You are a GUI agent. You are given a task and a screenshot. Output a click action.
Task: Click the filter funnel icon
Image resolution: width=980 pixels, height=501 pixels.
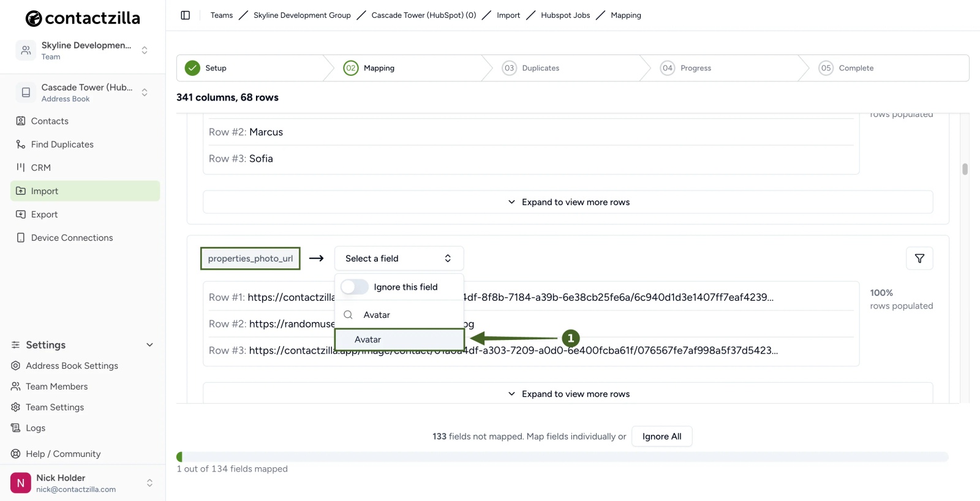pos(919,258)
